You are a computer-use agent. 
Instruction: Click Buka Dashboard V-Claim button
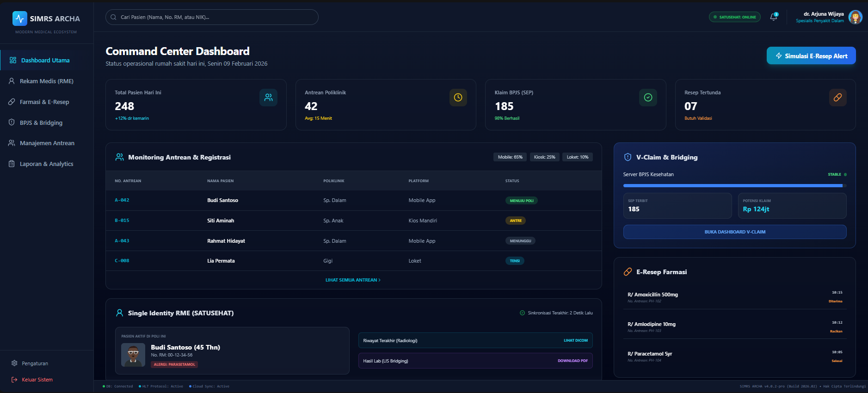click(x=734, y=232)
